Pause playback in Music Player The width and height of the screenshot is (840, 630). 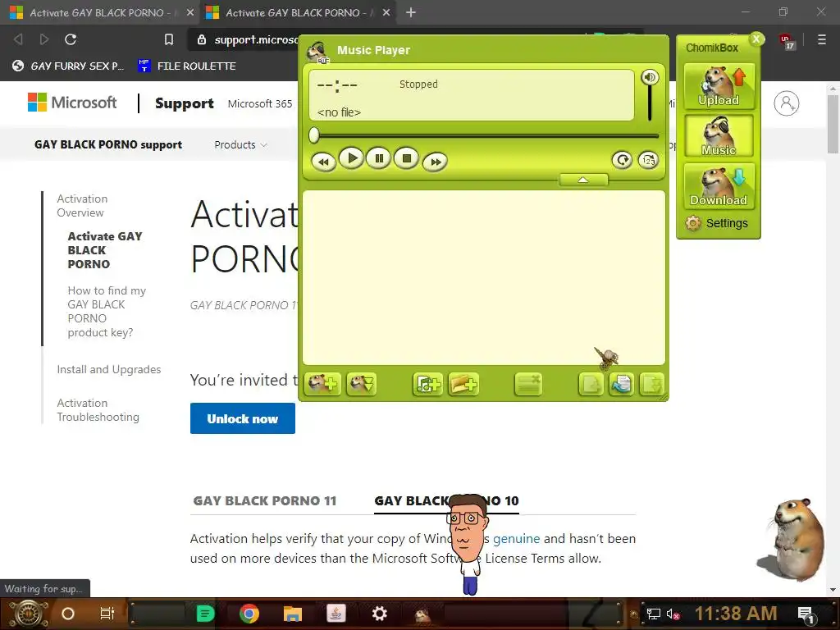click(x=379, y=158)
